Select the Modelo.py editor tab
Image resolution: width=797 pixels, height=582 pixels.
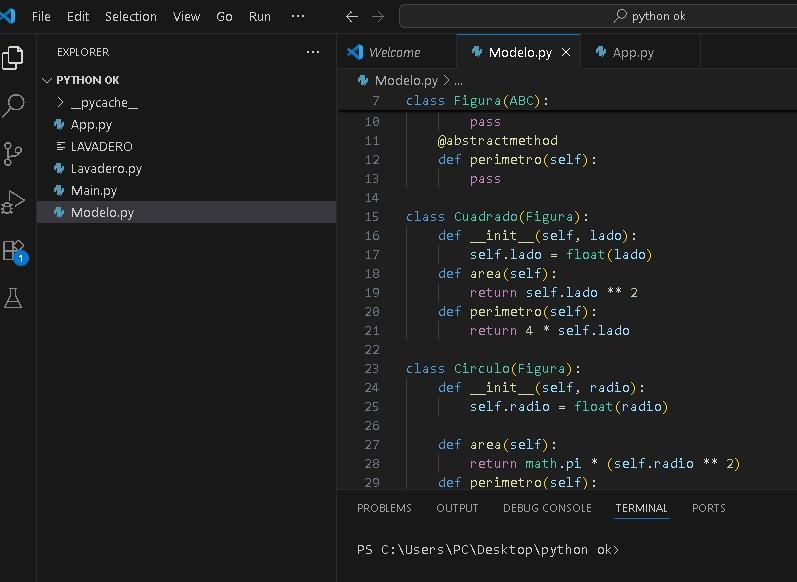click(x=518, y=52)
